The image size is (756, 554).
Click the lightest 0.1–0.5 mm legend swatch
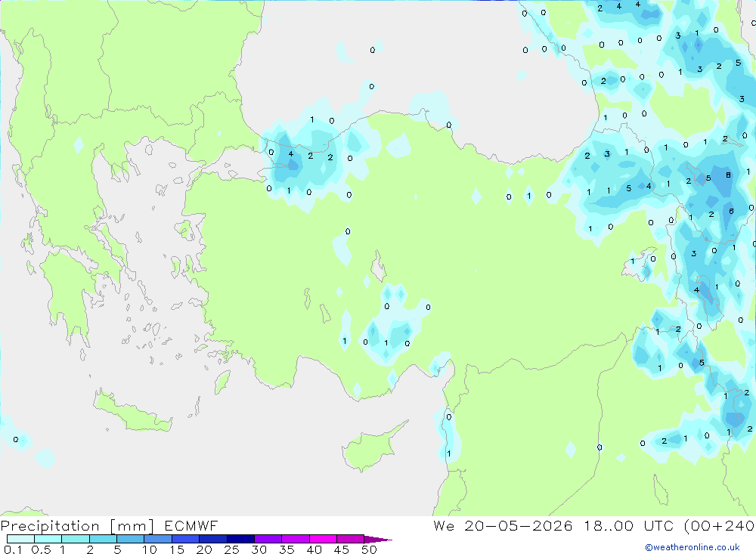20,539
